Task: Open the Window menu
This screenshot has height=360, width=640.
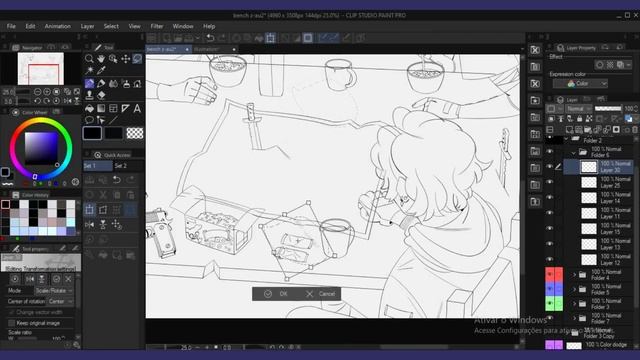Action: click(183, 26)
